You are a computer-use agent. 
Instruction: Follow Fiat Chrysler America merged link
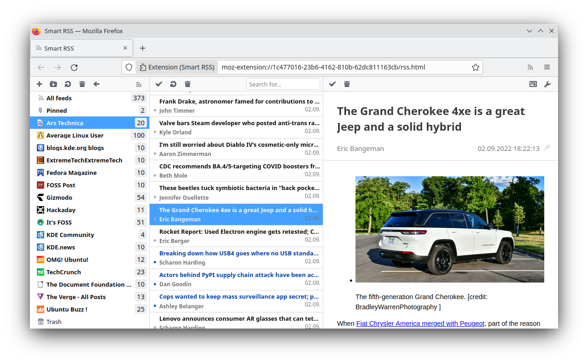(x=420, y=324)
